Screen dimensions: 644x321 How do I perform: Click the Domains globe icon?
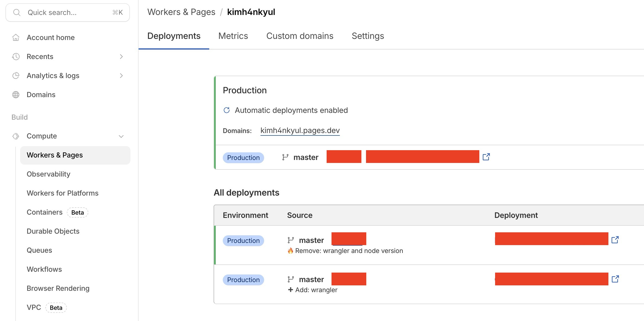[16, 94]
